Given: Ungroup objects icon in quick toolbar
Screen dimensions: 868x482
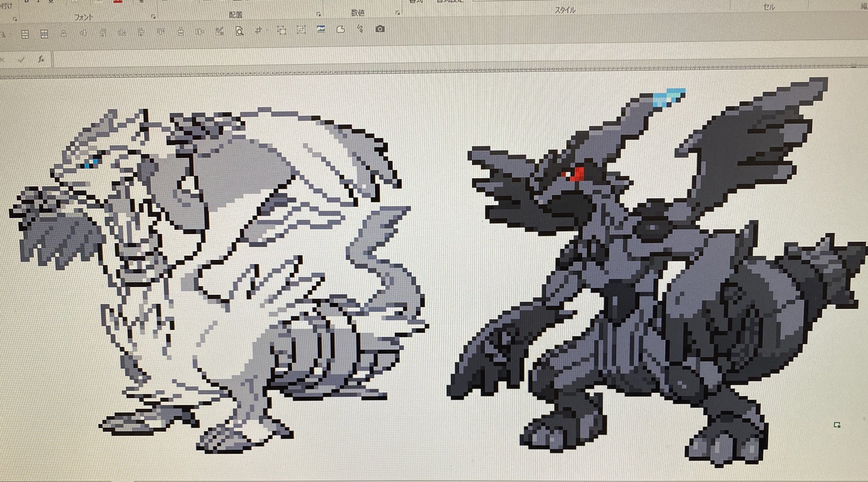Looking at the screenshot, I should point(301,30).
